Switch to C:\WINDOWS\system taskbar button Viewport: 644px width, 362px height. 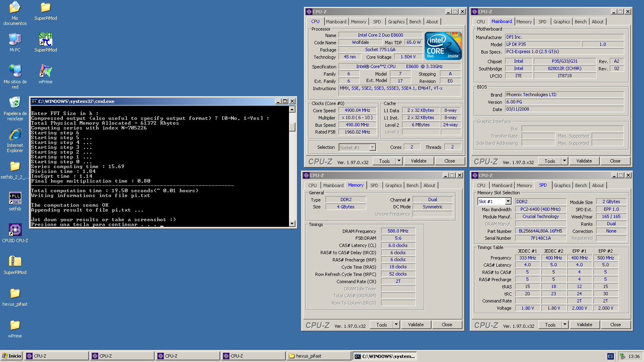pyautogui.click(x=384, y=356)
